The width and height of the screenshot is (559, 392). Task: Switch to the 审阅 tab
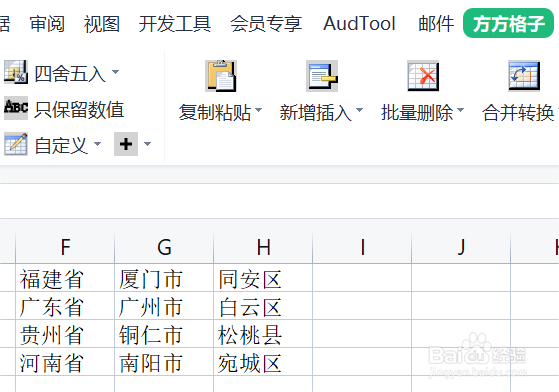(x=47, y=24)
